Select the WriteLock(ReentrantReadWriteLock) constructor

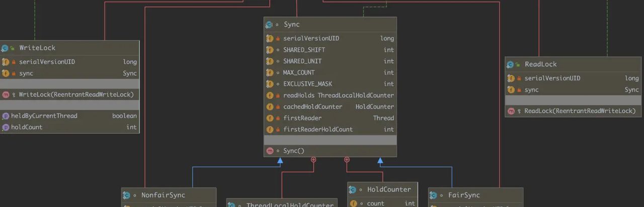click(76, 94)
